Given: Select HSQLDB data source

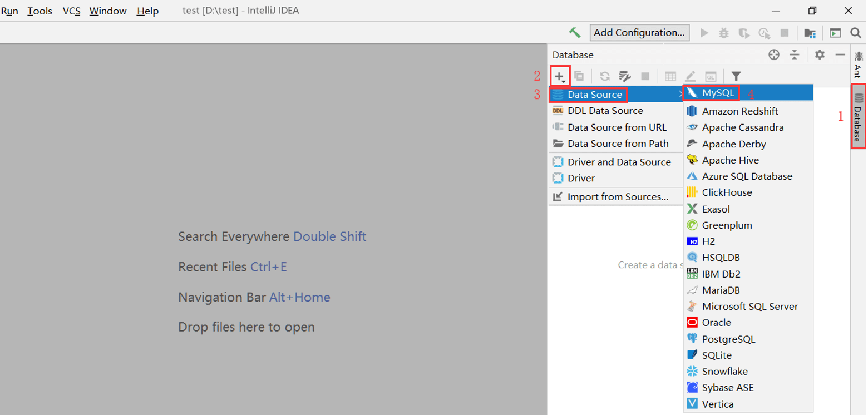Looking at the screenshot, I should [x=748, y=258].
